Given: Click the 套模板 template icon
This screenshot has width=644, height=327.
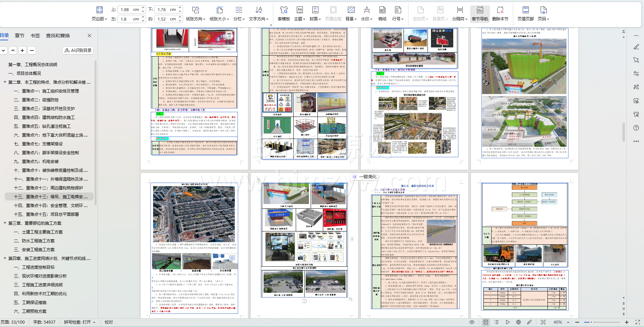Looking at the screenshot, I should point(284,10).
